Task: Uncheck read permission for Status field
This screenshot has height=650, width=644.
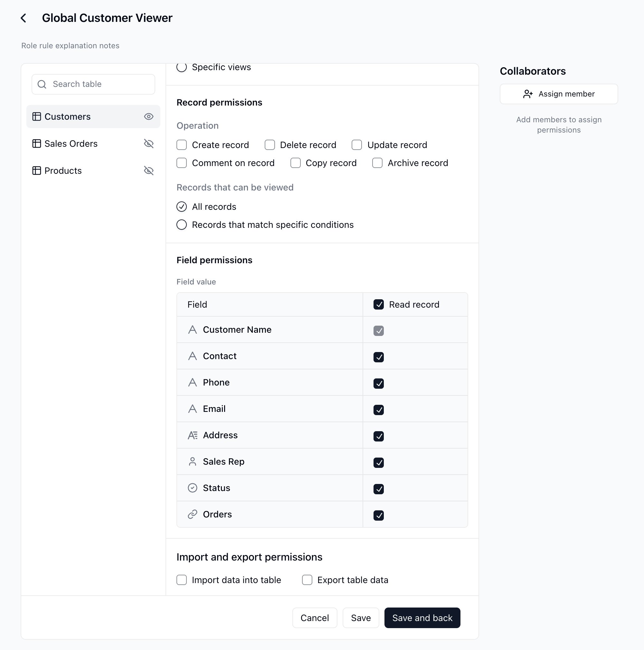Action: 379,489
